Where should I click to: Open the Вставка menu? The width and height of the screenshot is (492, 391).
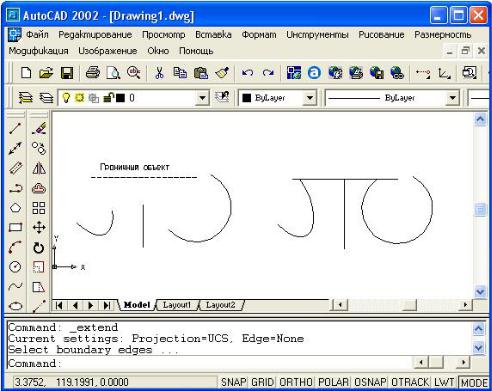point(213,35)
